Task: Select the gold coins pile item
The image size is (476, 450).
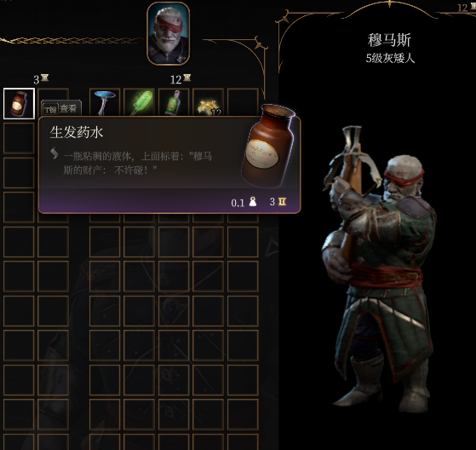Action: pos(208,102)
